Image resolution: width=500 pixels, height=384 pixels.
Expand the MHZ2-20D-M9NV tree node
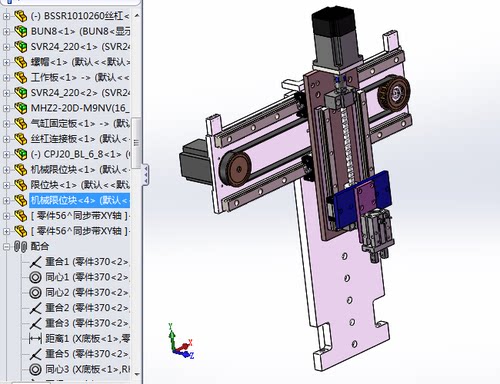6,108
